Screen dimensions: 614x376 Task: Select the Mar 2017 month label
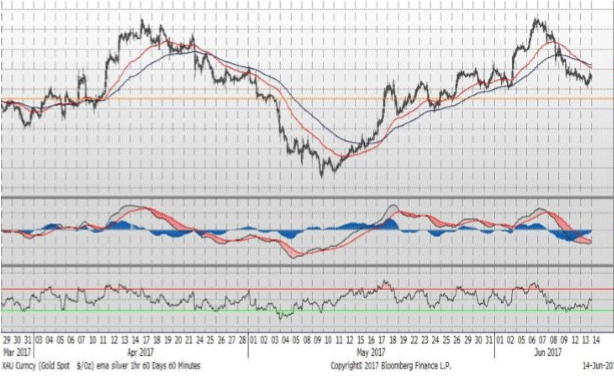16,352
